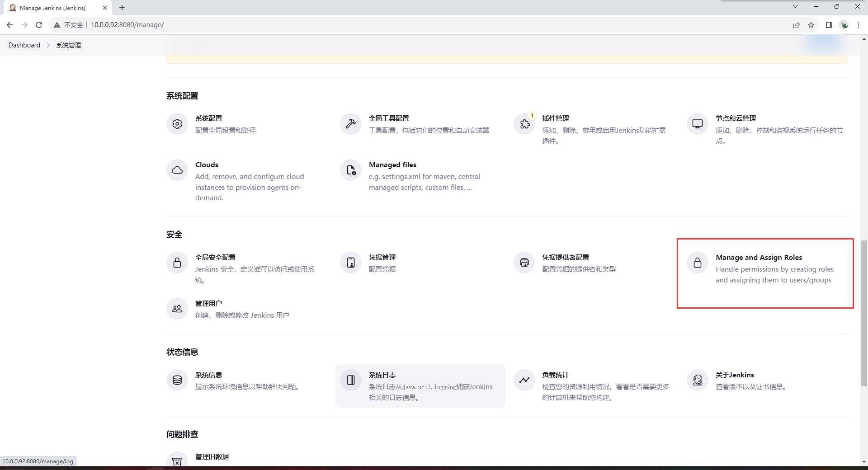Open the 凭据提供者配置 printer icon
Screen dimensions: 868x470
524,263
